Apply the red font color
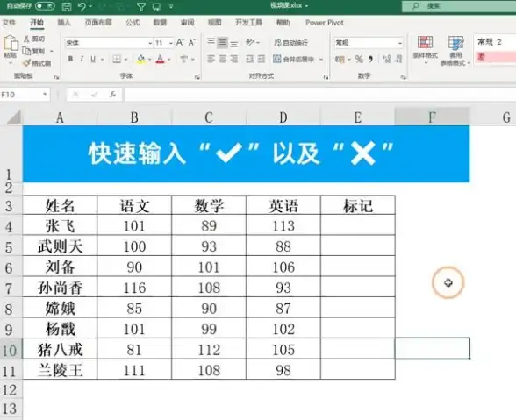Image resolution: width=516 pixels, height=420 pixels. coord(160,60)
